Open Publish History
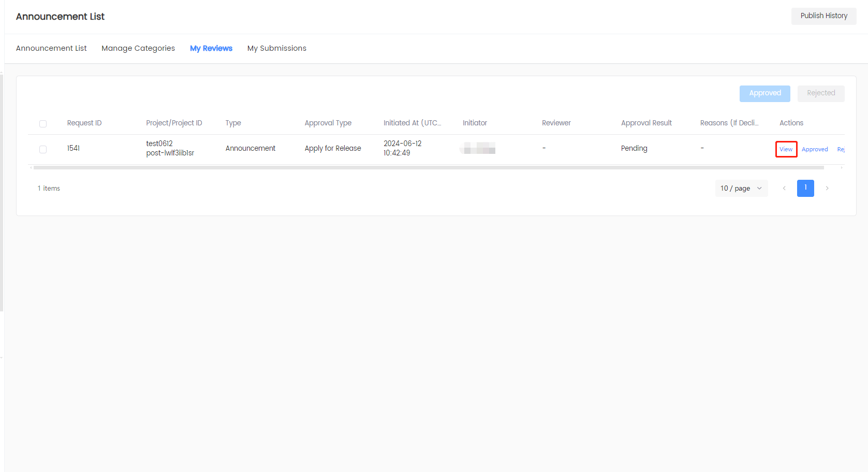This screenshot has width=868, height=472. pyautogui.click(x=823, y=16)
